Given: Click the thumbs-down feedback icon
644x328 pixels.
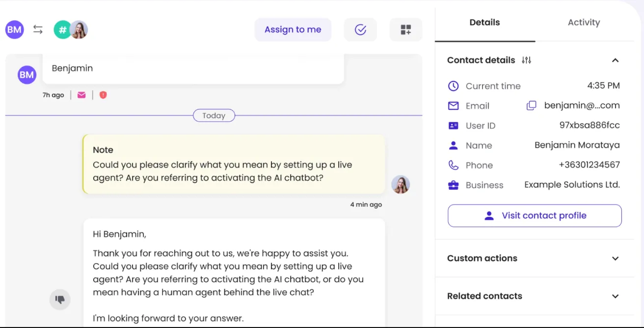Looking at the screenshot, I should coord(60,299).
